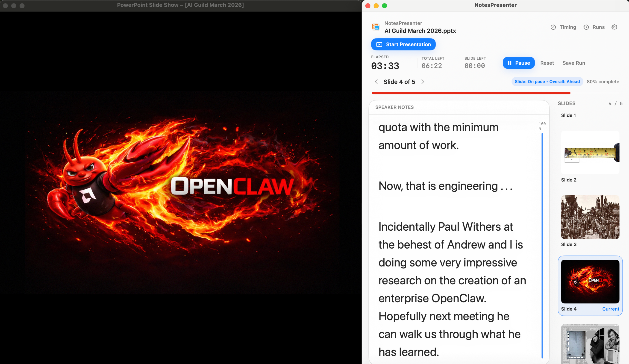Click the Start Presentation play icon
The width and height of the screenshot is (629, 364).
click(379, 44)
